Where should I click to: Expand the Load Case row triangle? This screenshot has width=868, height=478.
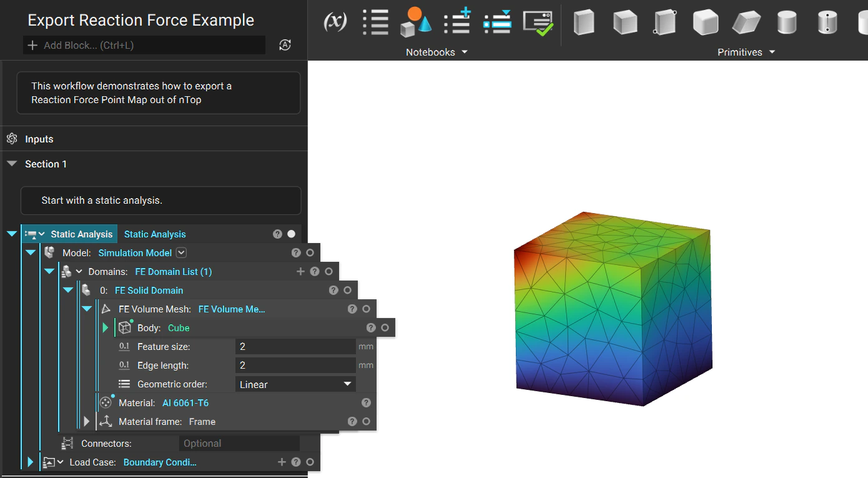[30, 462]
